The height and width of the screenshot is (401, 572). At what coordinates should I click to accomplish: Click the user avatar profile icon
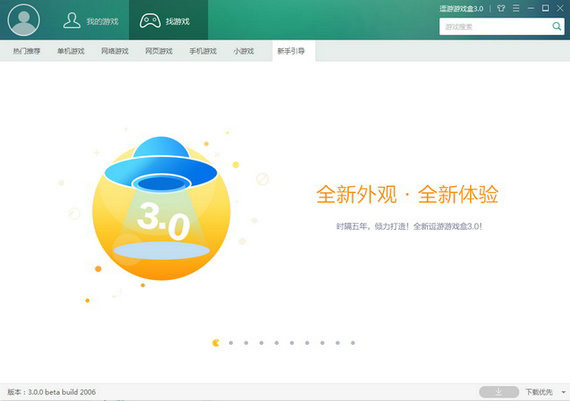[x=24, y=20]
